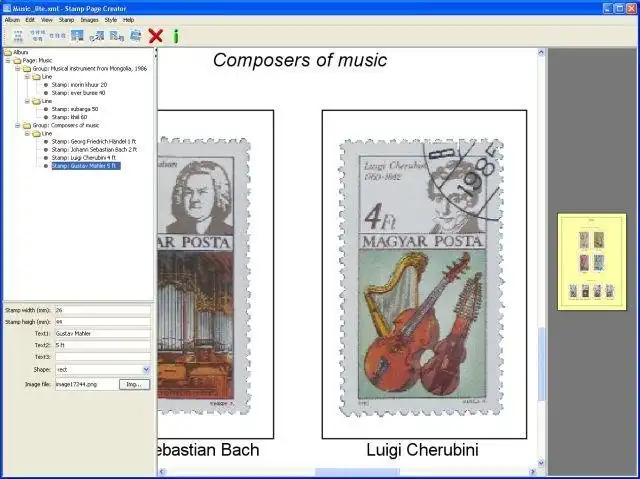Select Stamp: Georg Friedrich Händel 1 ft
The image size is (640, 479).
94,142
